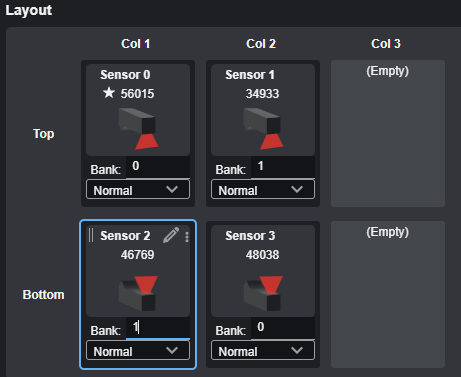Select the empty Col 3 slot in Bottom row
Screen dimensions: 461x377
[x=388, y=294]
